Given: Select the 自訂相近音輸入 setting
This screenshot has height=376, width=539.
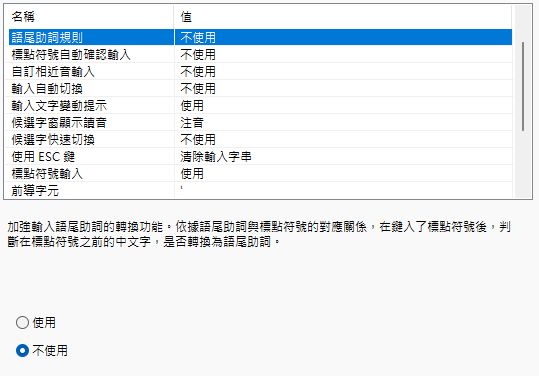Looking at the screenshot, I should [x=260, y=71].
